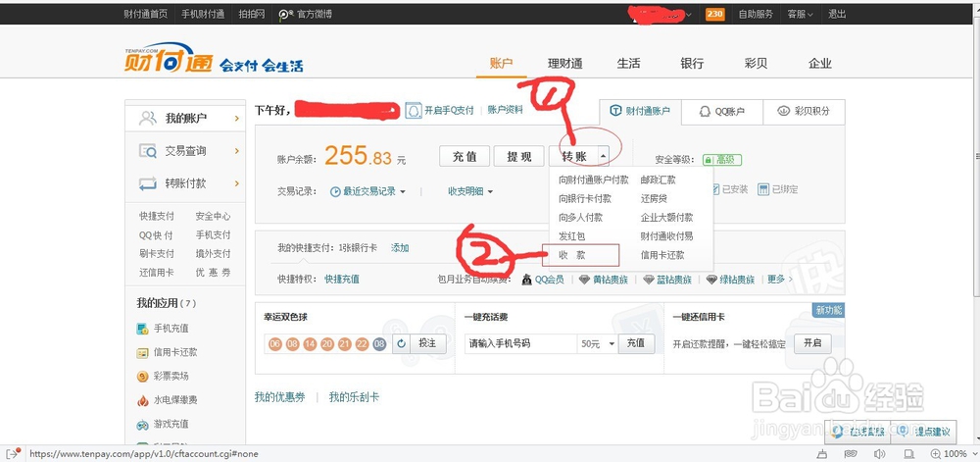This screenshot has width=980, height=462.
Task: Click the 手机充值 app icon in 我的应用
Action: pyautogui.click(x=142, y=329)
